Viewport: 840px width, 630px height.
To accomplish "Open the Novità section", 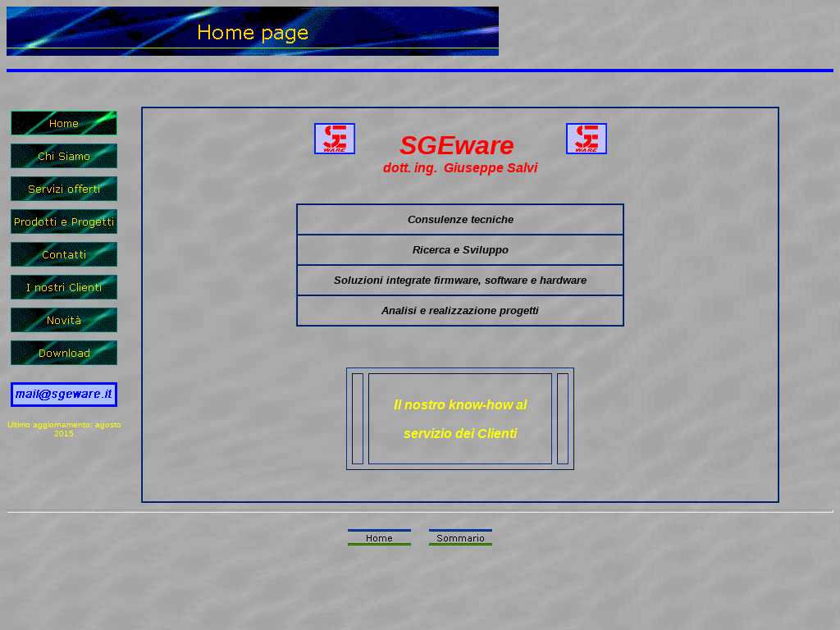I will coord(64,320).
